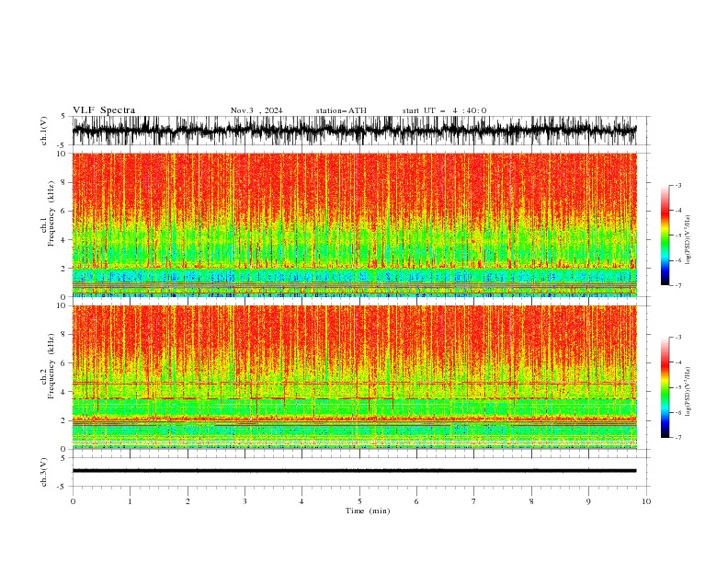Click time axis tick label "1"
This screenshot has width=728, height=563.
pos(130,501)
